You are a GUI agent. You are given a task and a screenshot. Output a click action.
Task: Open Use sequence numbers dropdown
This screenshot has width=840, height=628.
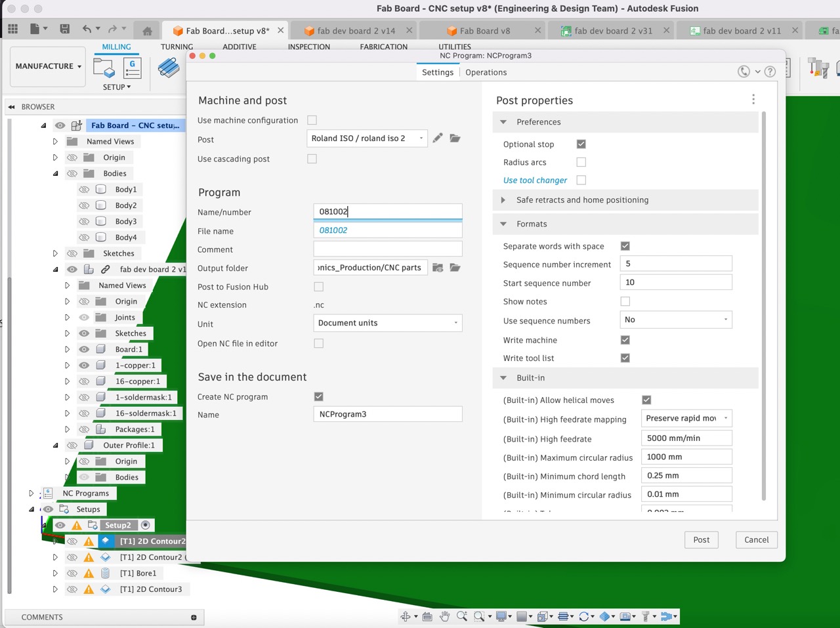tap(676, 320)
